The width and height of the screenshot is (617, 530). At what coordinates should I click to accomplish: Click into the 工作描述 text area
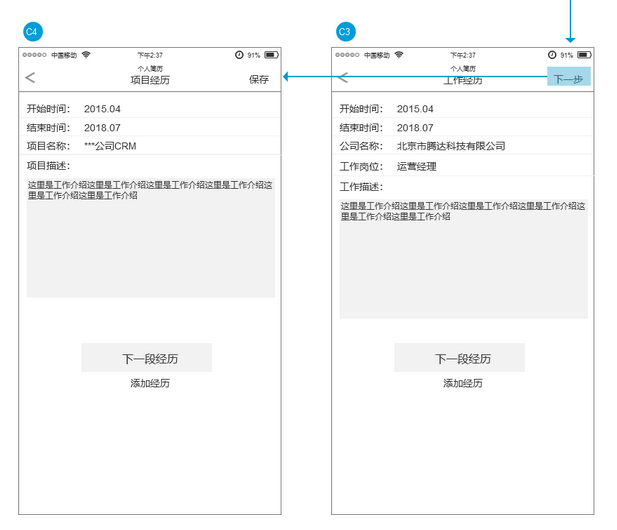pos(463,260)
